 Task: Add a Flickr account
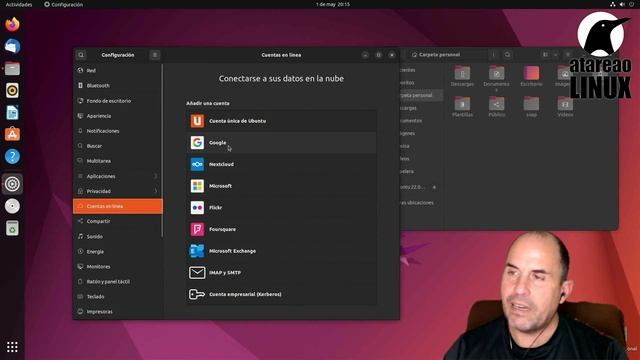pos(281,207)
